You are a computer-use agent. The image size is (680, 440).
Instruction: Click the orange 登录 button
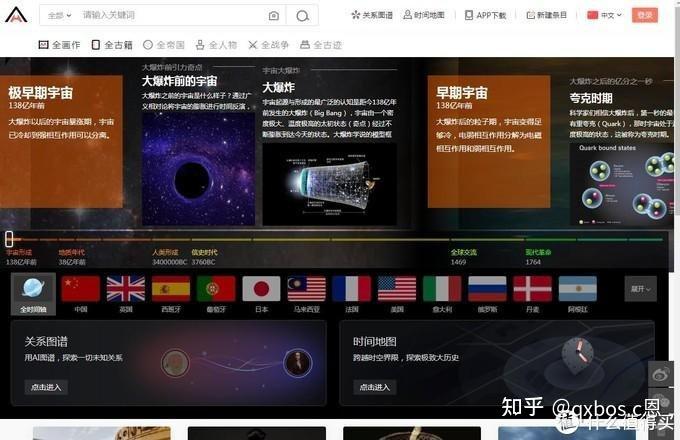coord(644,15)
